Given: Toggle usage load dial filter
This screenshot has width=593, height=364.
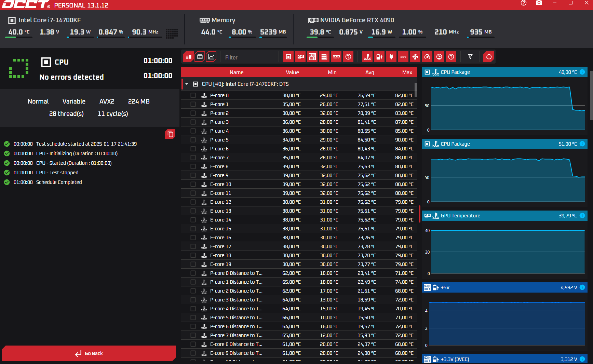Looking at the screenshot, I should [x=439, y=57].
